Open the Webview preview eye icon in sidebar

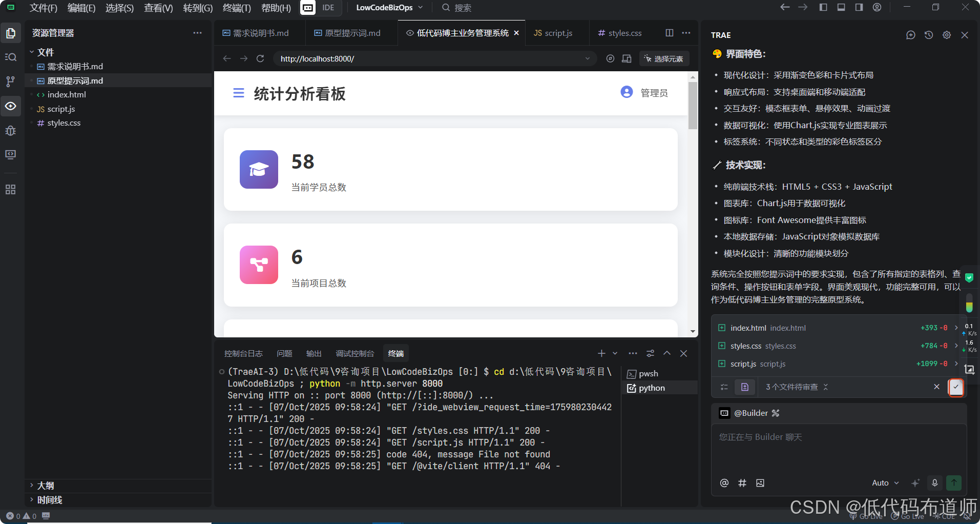(11, 106)
